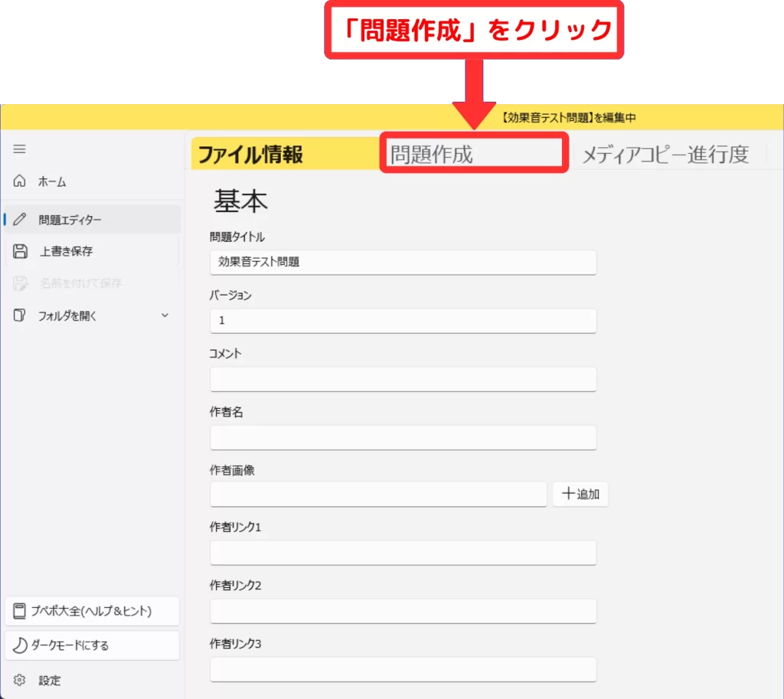This screenshot has height=699, width=784.
Task: Click the バージョン input field
Action: pos(403,321)
